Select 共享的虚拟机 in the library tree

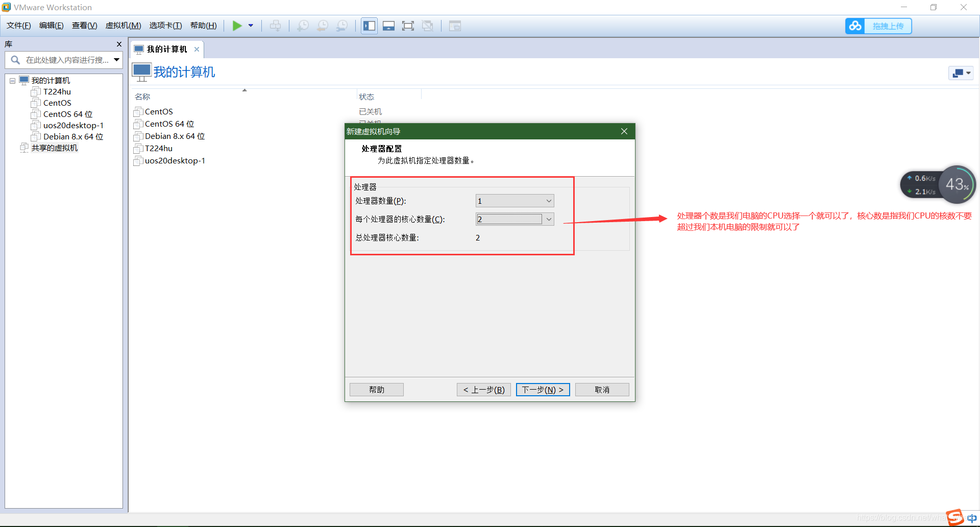55,148
